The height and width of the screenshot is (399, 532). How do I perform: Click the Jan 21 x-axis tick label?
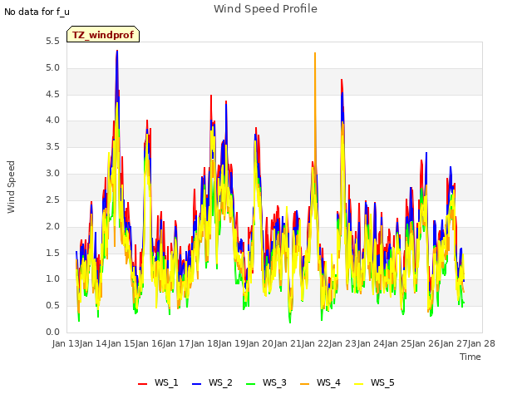(x=288, y=343)
